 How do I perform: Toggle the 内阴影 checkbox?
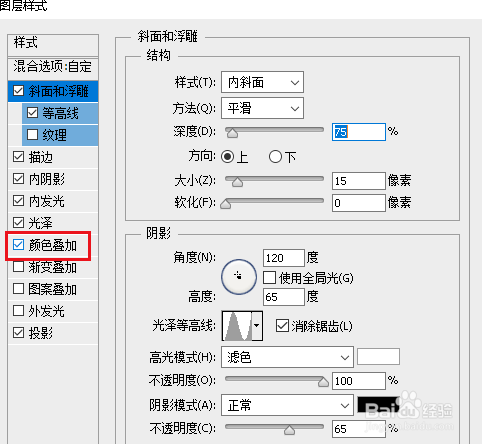(x=18, y=179)
